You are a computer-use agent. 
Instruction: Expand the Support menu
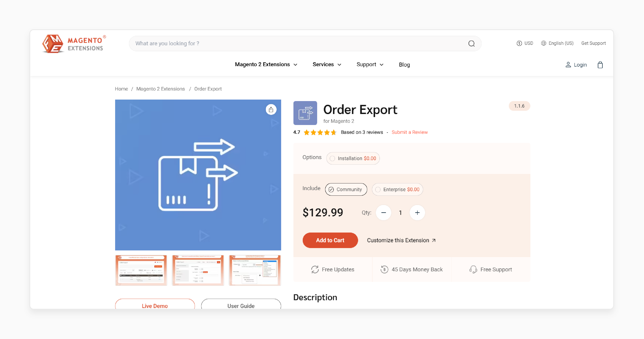tap(370, 64)
